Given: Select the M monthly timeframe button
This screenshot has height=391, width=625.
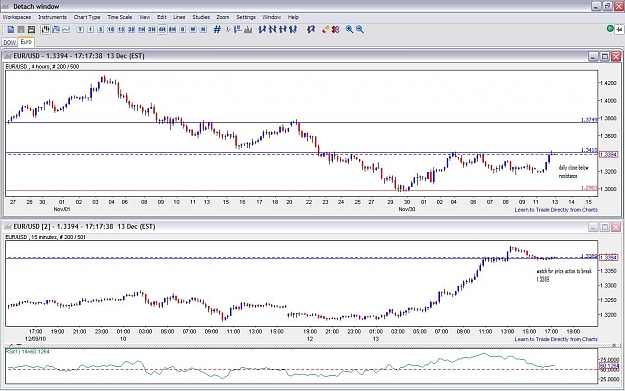Looking at the screenshot, I should point(203,29).
